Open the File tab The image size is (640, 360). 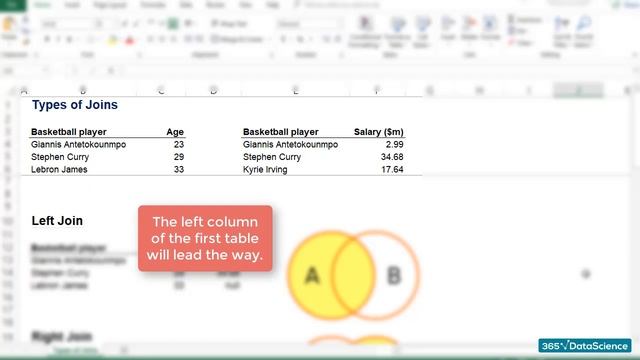pos(12,5)
